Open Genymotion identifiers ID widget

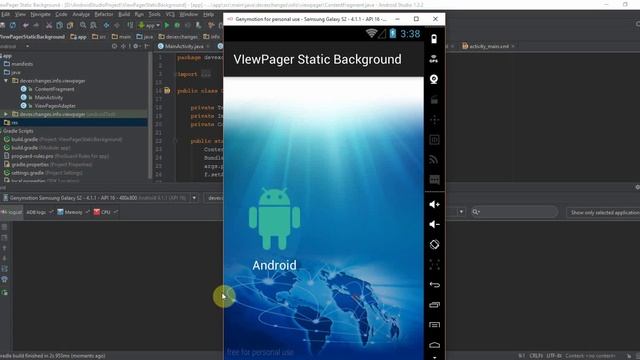pyautogui.click(x=434, y=140)
